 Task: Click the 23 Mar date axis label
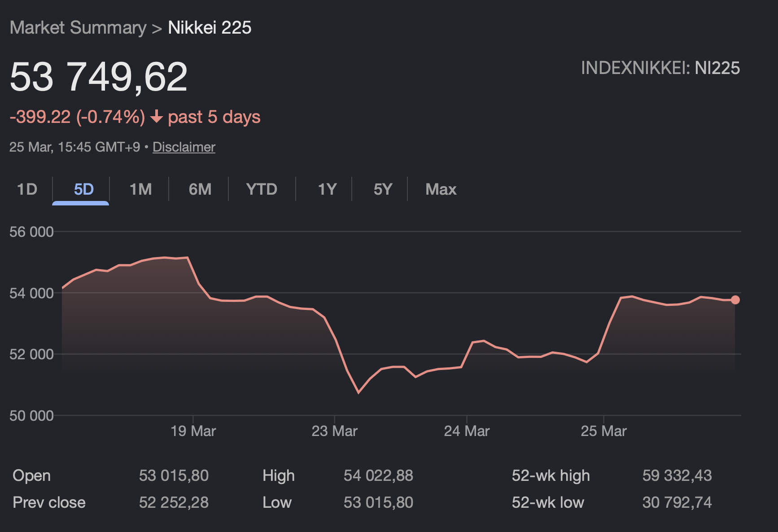334,431
